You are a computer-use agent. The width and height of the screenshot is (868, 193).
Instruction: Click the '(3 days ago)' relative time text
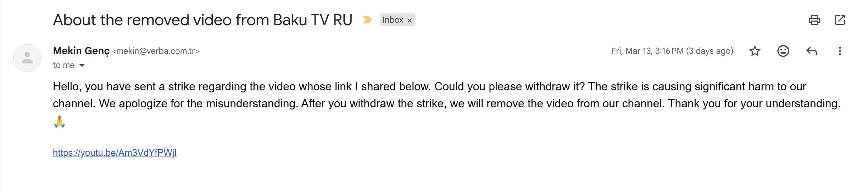click(710, 51)
